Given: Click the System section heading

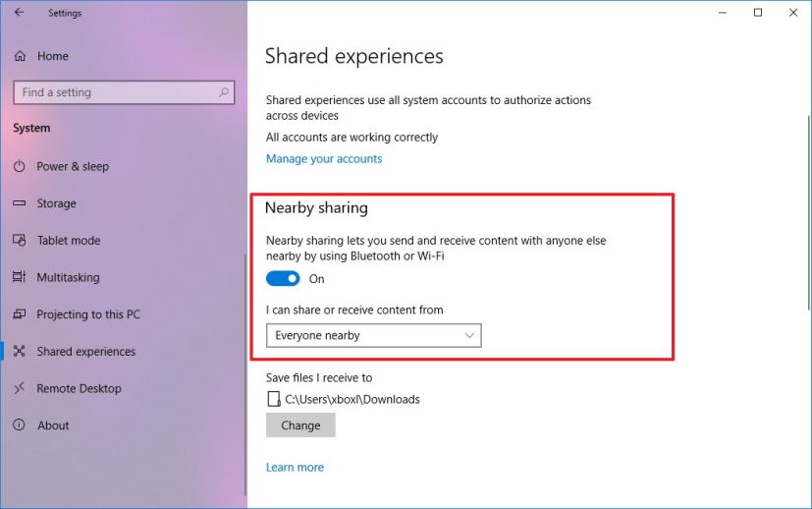Looking at the screenshot, I should tap(31, 128).
